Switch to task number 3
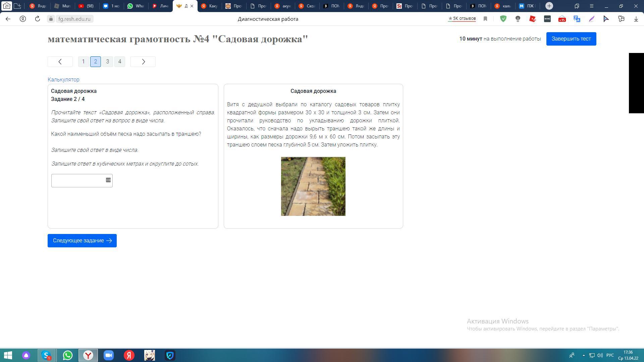The width and height of the screenshot is (644, 362). click(108, 62)
